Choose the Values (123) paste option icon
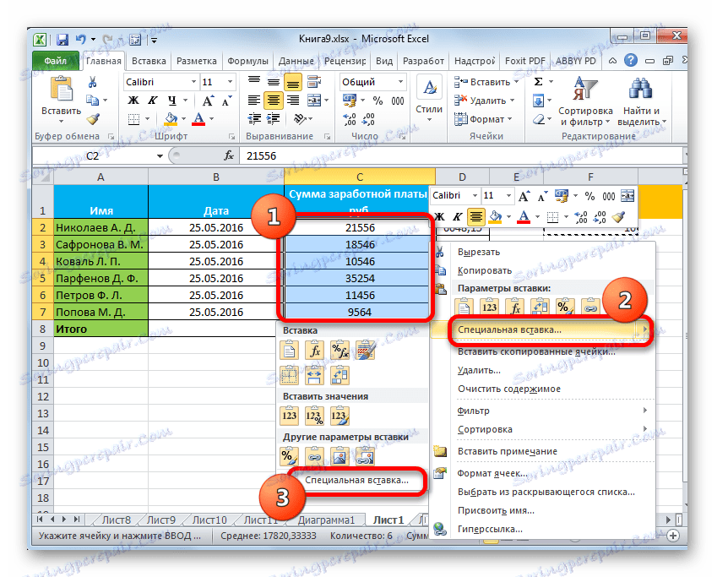728x577 pixels. [288, 416]
